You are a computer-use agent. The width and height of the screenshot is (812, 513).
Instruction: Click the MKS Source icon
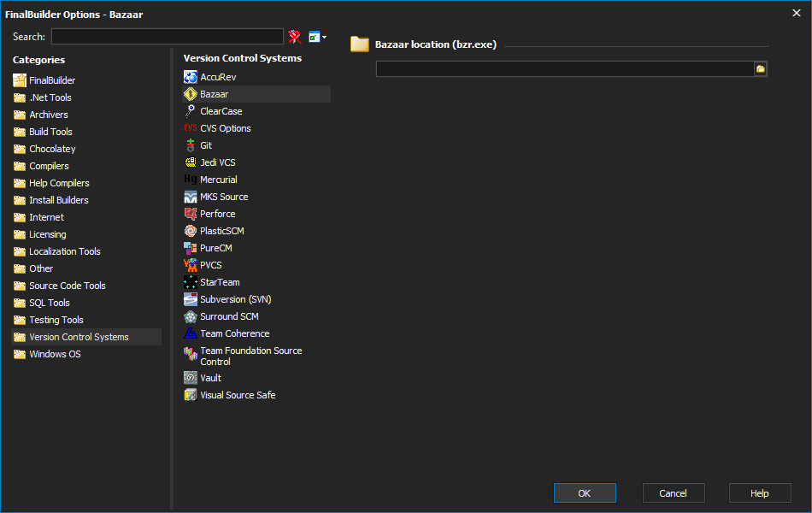[x=191, y=197]
